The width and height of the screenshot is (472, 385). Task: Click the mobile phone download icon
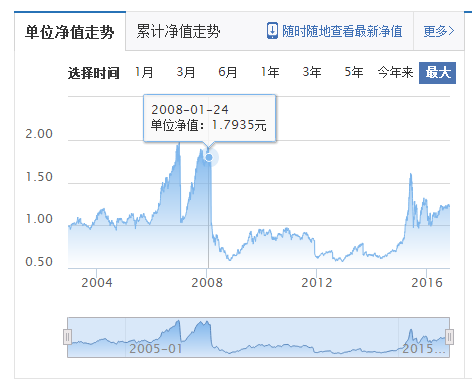[272, 31]
